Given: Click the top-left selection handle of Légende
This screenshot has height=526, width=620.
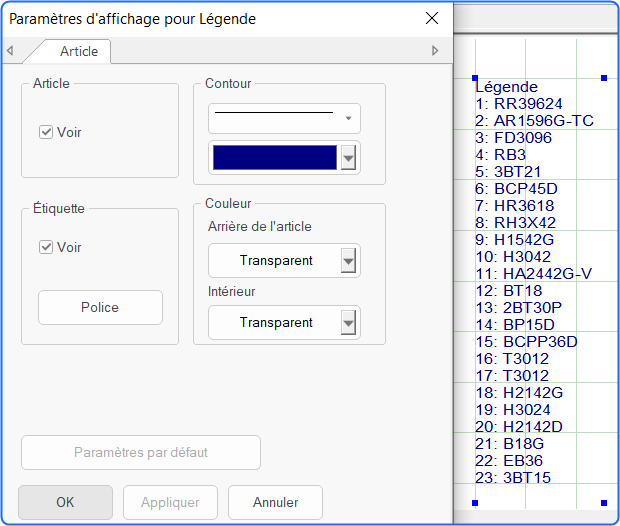Looking at the screenshot, I should (475, 78).
